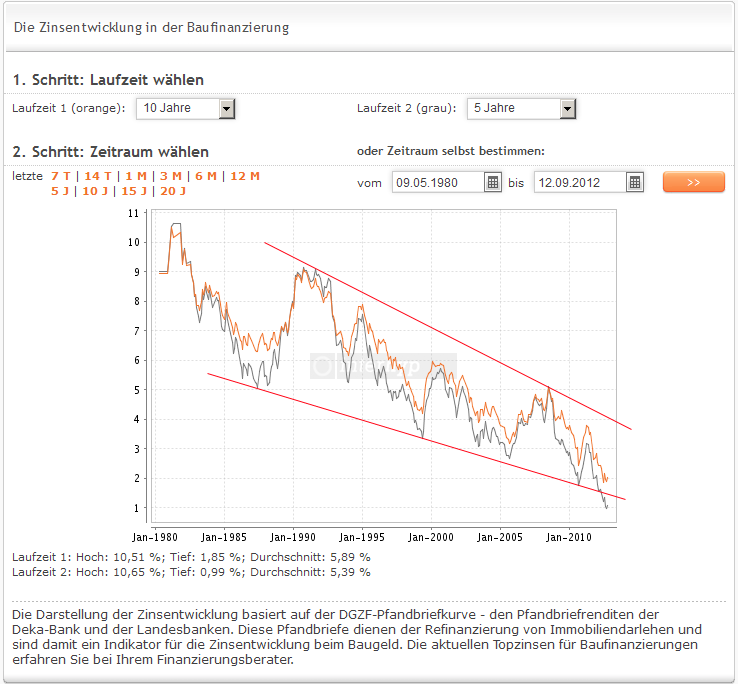Select the 15 J time range
The image size is (738, 684).
point(134,191)
